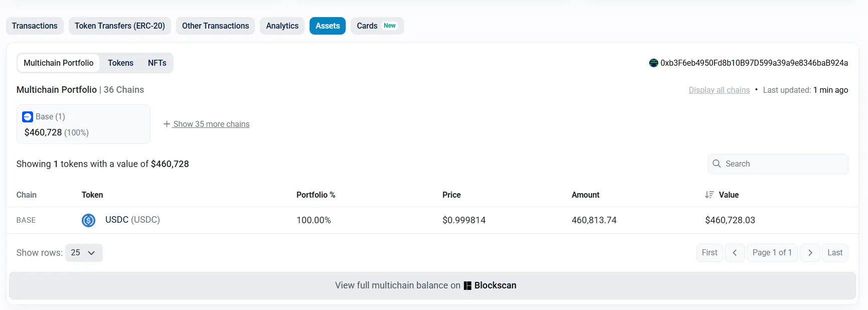Click the previous page chevron

735,253
